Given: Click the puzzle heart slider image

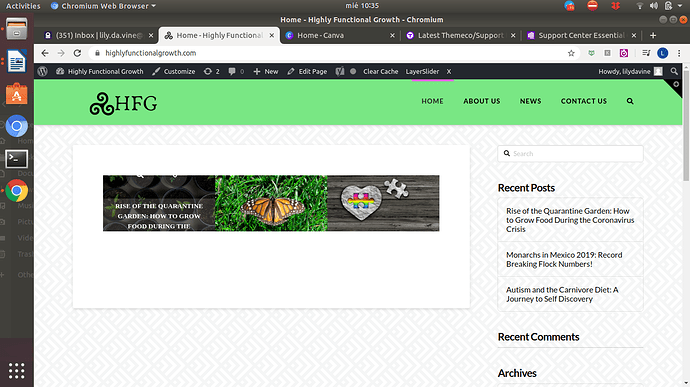Looking at the screenshot, I should pyautogui.click(x=383, y=203).
